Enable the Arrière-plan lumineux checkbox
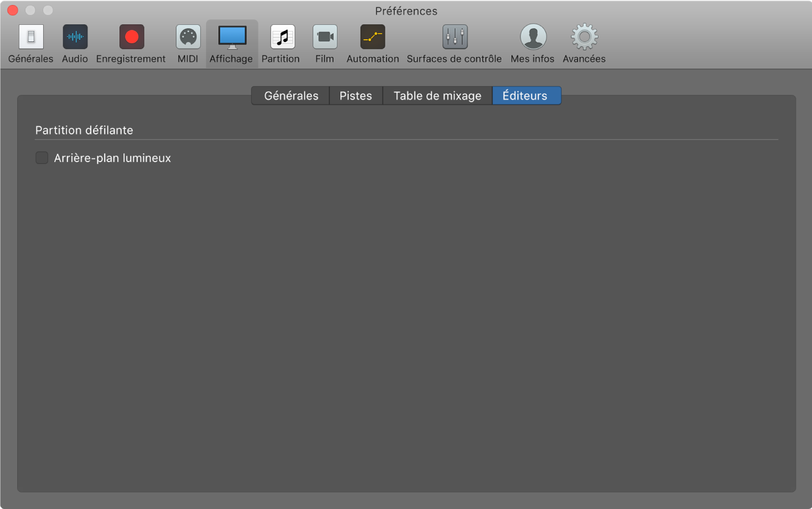 pos(42,158)
